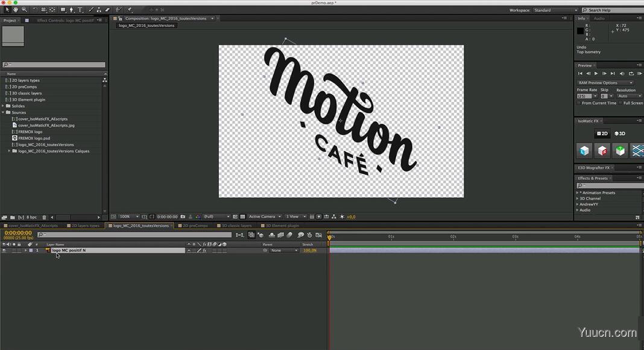Viewport: 644px width, 350px height.
Task: Select the Selection arrow tool
Action: tap(7, 10)
